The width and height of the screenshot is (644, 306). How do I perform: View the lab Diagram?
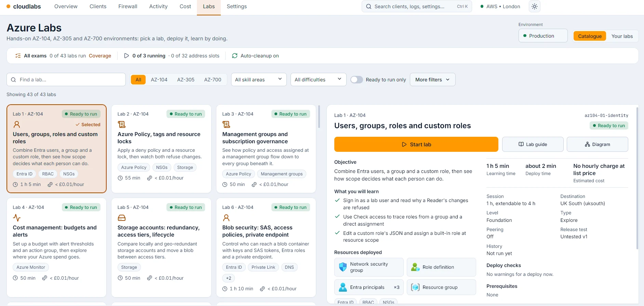pos(597,144)
